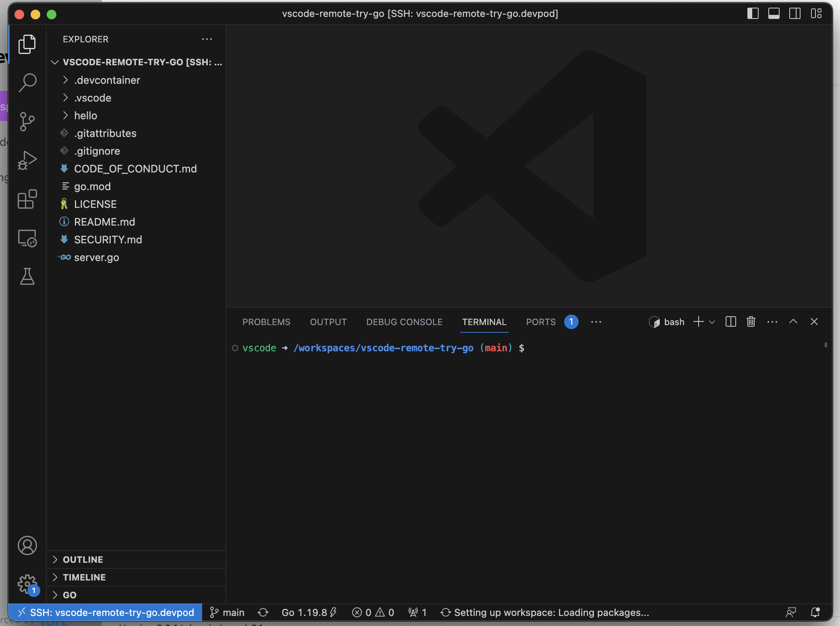
Task: Open the Extensions view
Action: click(x=27, y=199)
